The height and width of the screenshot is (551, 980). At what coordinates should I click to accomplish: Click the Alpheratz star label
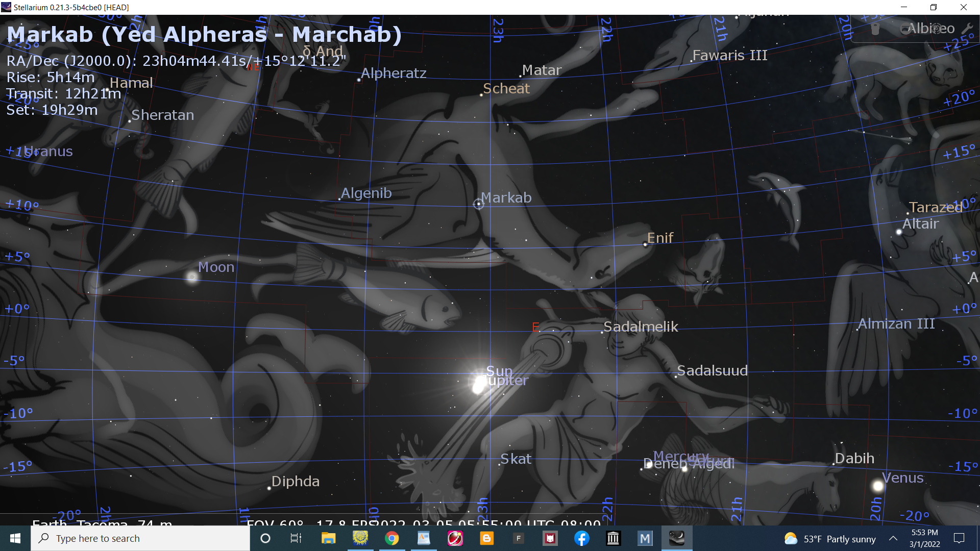click(393, 73)
